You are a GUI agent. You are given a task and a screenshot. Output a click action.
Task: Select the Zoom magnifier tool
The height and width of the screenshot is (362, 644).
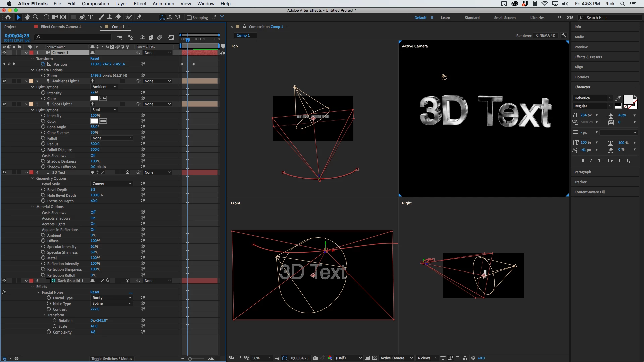[x=36, y=17]
